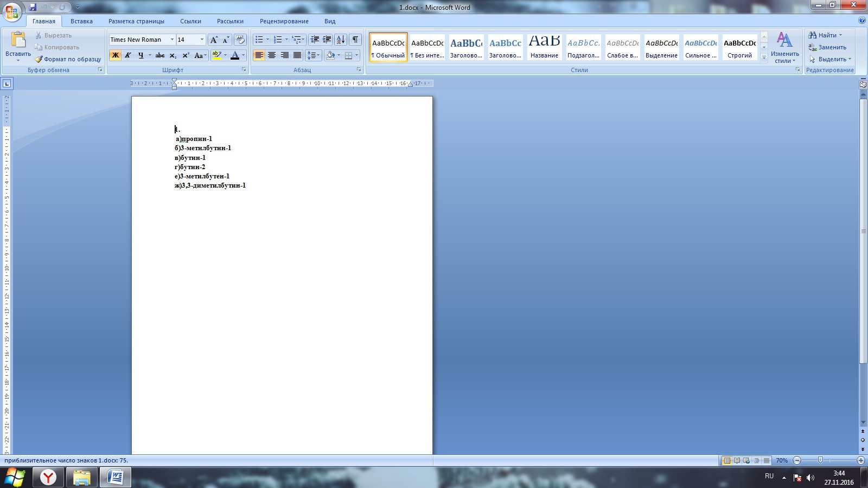The width and height of the screenshot is (868, 488).
Task: Apply strikethrough formatting
Action: click(159, 55)
